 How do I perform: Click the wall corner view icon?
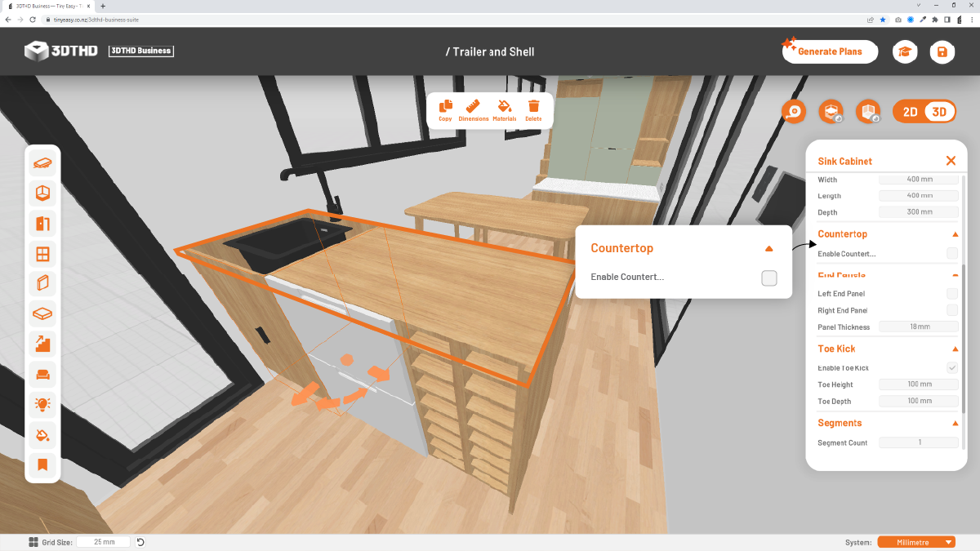click(868, 112)
